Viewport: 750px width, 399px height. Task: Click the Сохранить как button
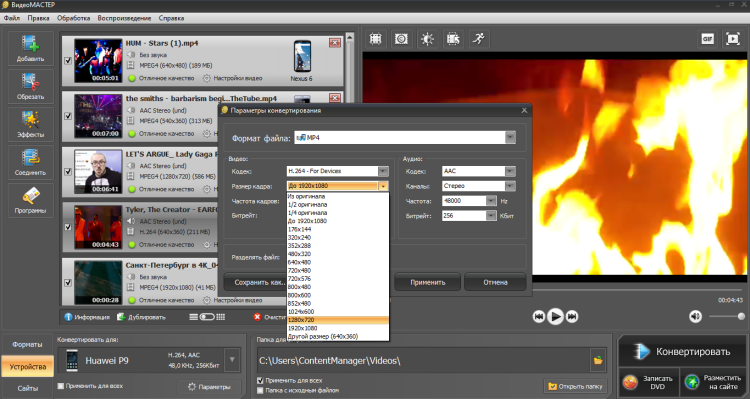coord(254,282)
